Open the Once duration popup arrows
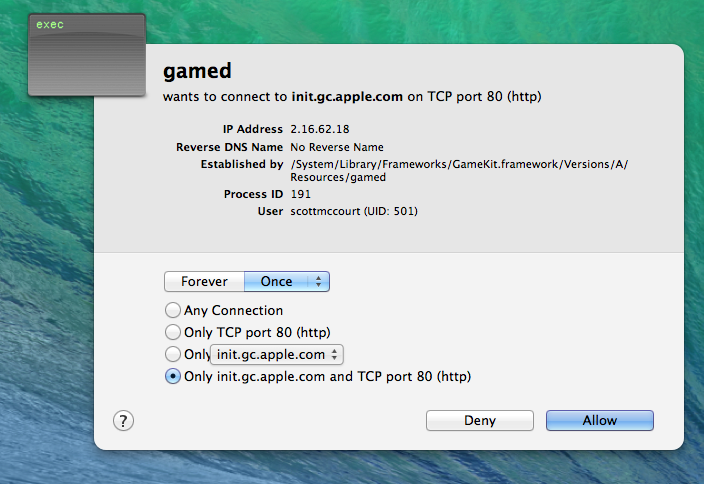 pos(318,282)
